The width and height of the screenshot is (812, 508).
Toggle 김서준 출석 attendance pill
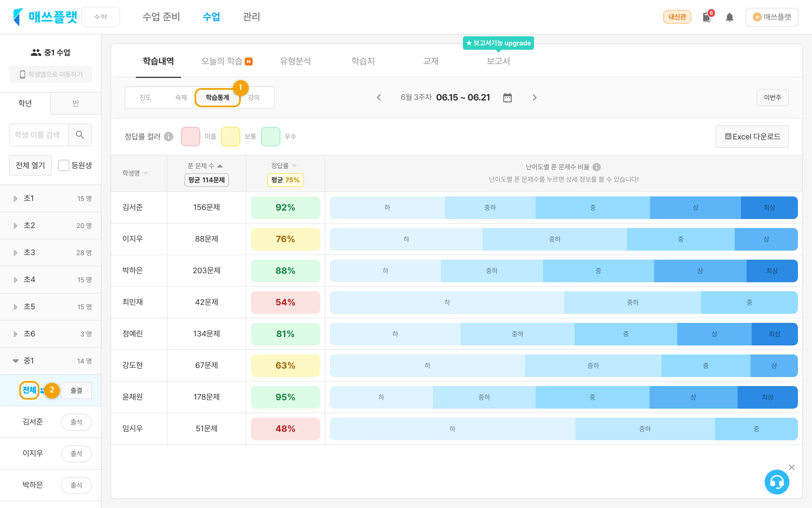(76, 422)
